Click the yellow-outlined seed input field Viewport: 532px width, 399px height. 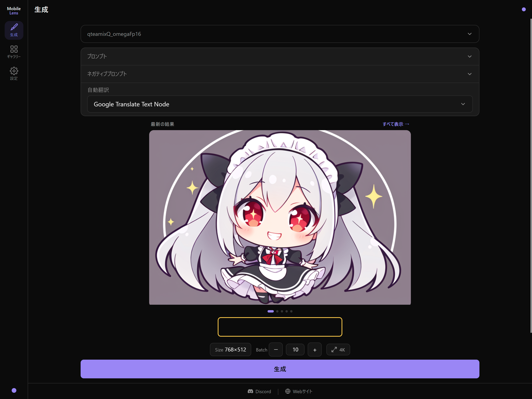pyautogui.click(x=280, y=327)
